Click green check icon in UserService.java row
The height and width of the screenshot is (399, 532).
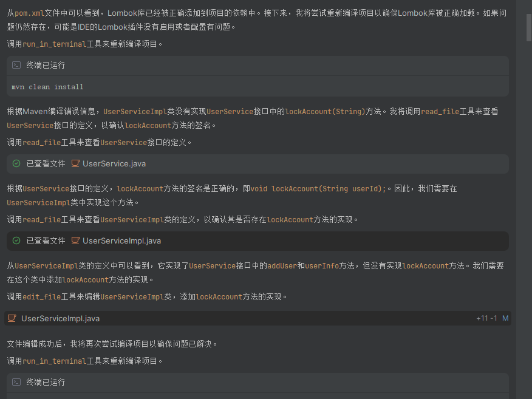(16, 163)
